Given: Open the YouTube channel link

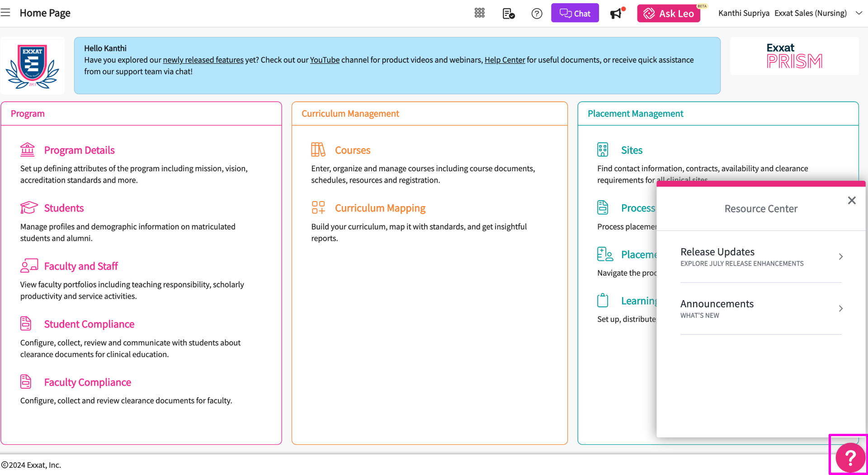Looking at the screenshot, I should (325, 60).
